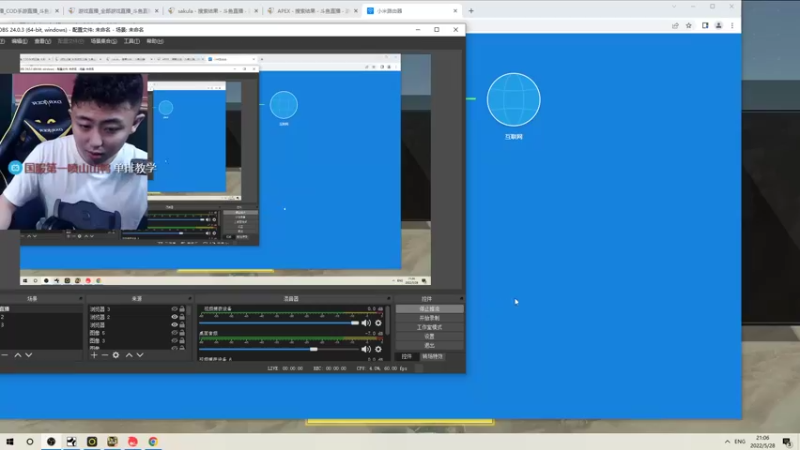Click the first mixer channel volume slider
800x450 pixels.
279,323
